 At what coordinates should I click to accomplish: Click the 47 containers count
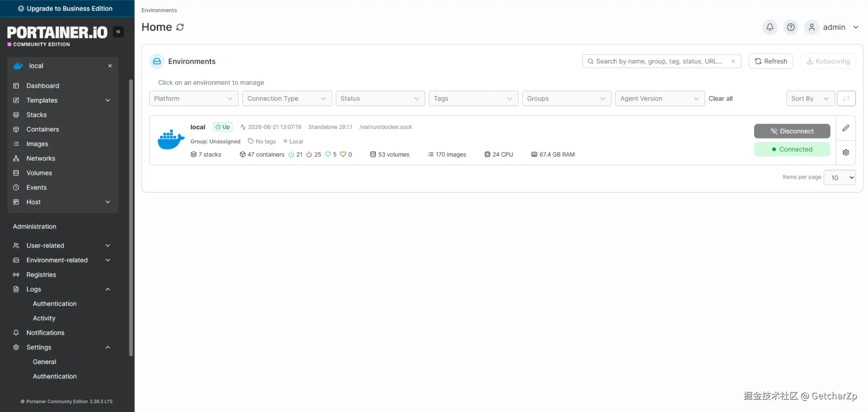click(x=262, y=155)
